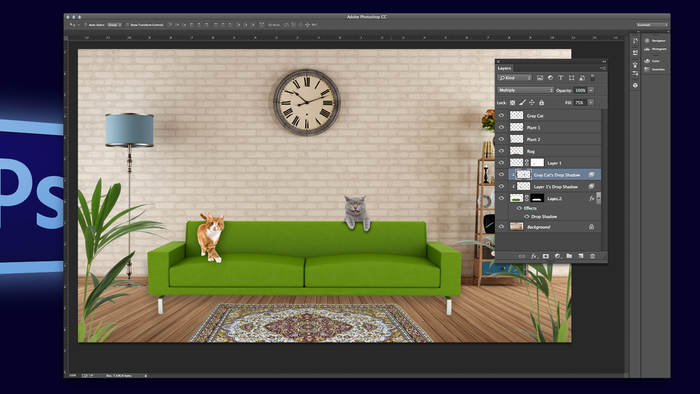
Task: Hide the Background layer
Action: [501, 227]
